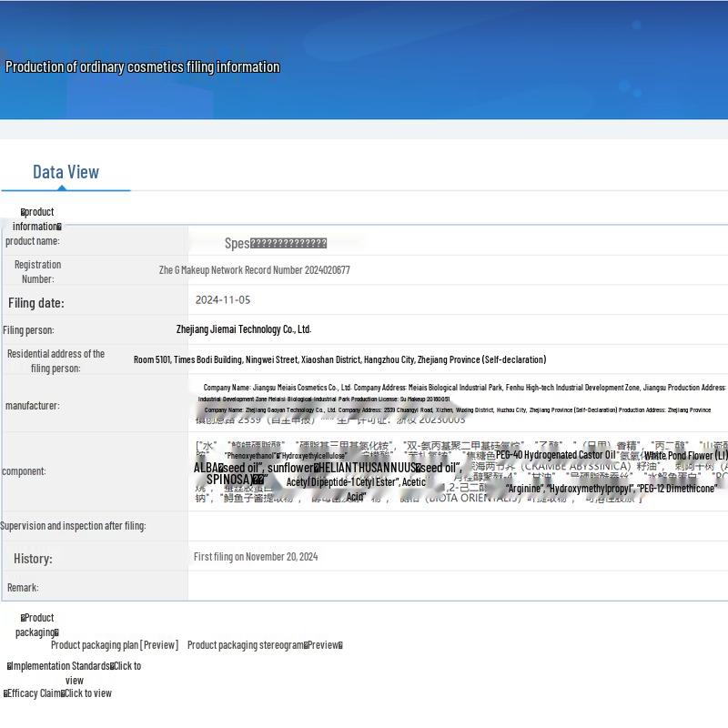This screenshot has height=728, width=728.
Task: Open the Data View tab
Action: (x=66, y=172)
